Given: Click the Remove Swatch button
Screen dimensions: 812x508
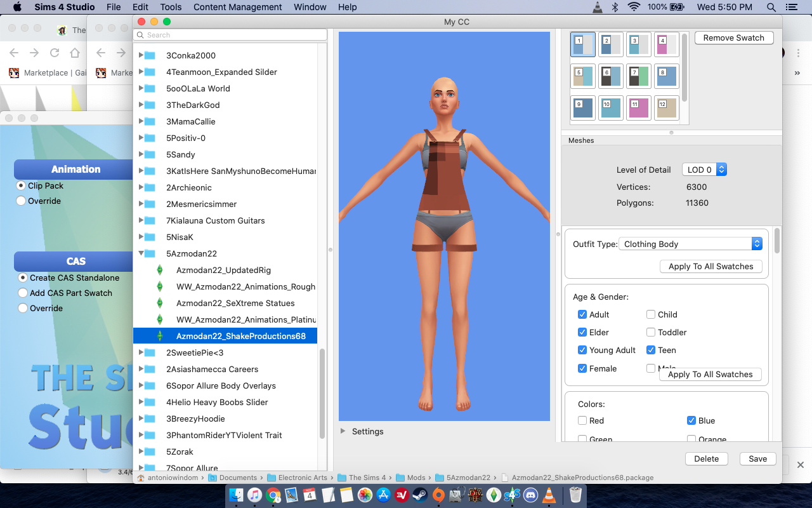Looking at the screenshot, I should (734, 37).
